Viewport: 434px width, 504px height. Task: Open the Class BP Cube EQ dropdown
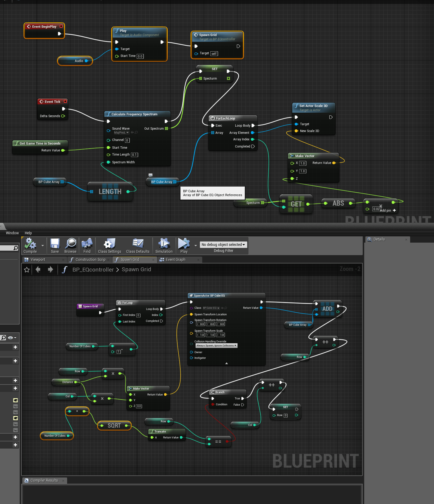211,308
